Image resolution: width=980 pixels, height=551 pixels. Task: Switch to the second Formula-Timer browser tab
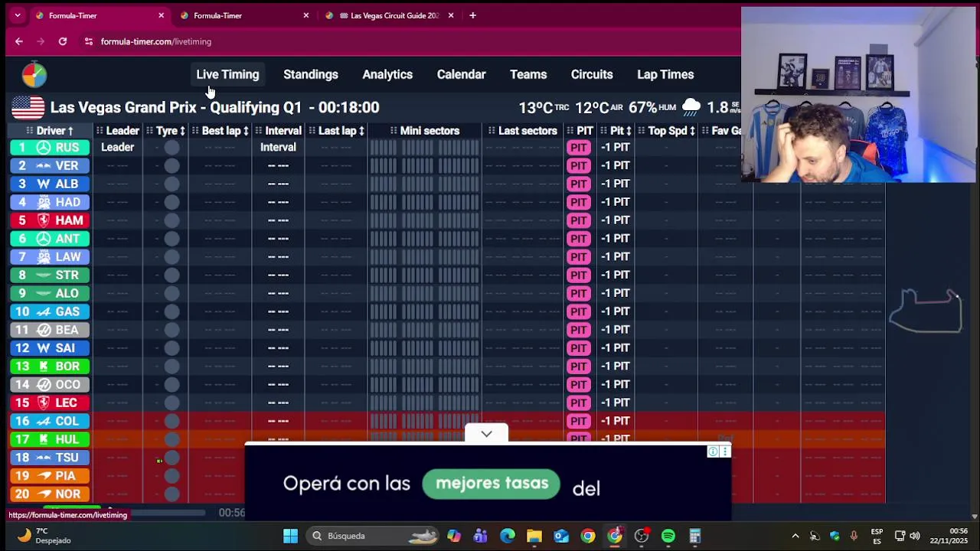(243, 15)
